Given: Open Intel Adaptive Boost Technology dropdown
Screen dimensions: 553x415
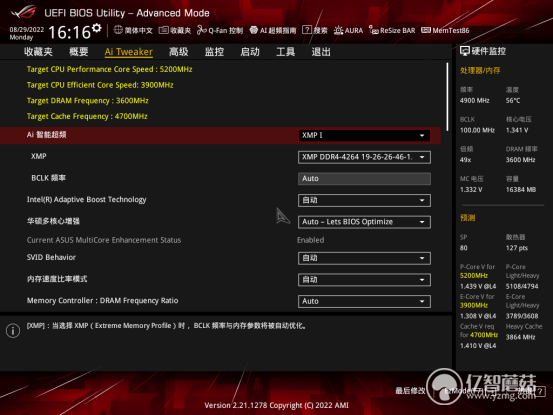Looking at the screenshot, I should [x=364, y=200].
